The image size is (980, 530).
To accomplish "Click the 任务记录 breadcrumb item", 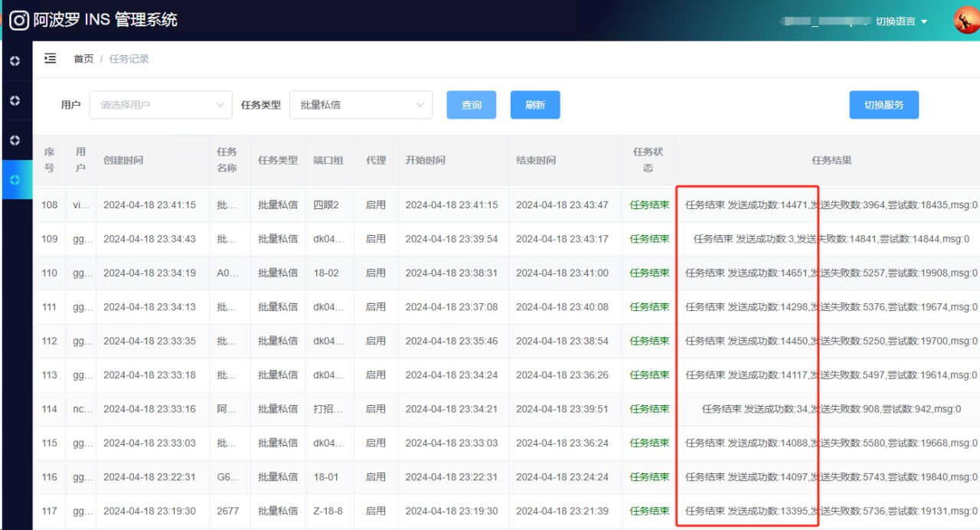I will (x=129, y=59).
